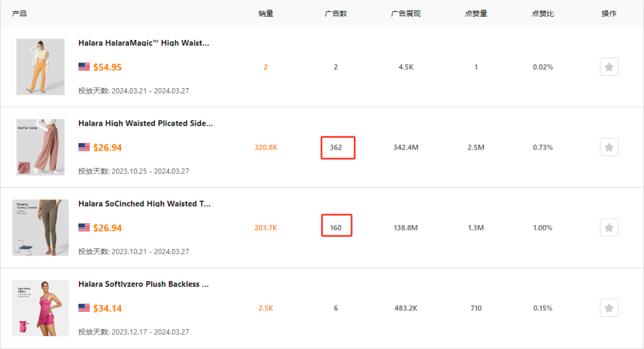Open the olive leggings product thumbnail
The width and height of the screenshot is (644, 349).
[x=41, y=228]
